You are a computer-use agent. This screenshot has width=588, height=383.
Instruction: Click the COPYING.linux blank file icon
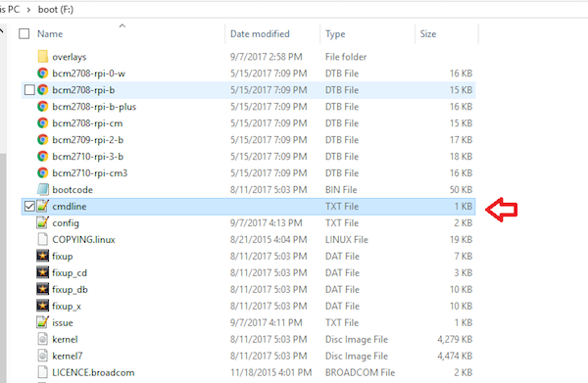[x=43, y=239]
